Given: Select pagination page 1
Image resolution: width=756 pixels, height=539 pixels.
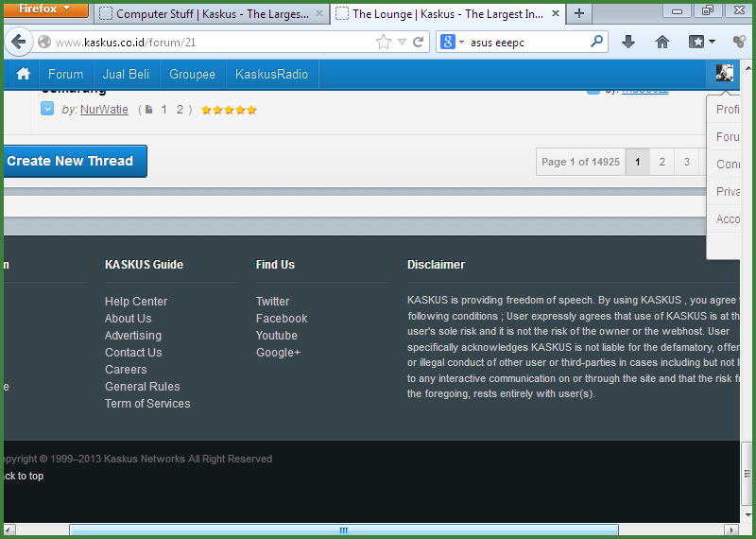Looking at the screenshot, I should 637,162.
